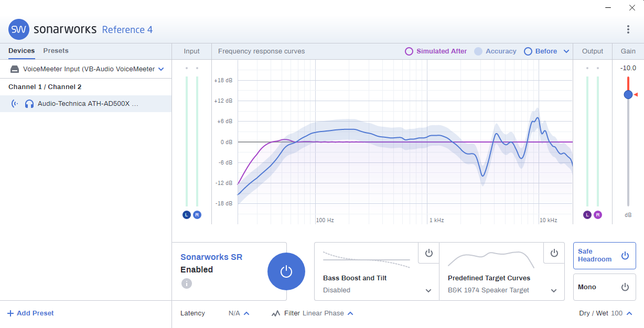Switch to the Presets tab
This screenshot has width=644, height=328.
tap(56, 51)
